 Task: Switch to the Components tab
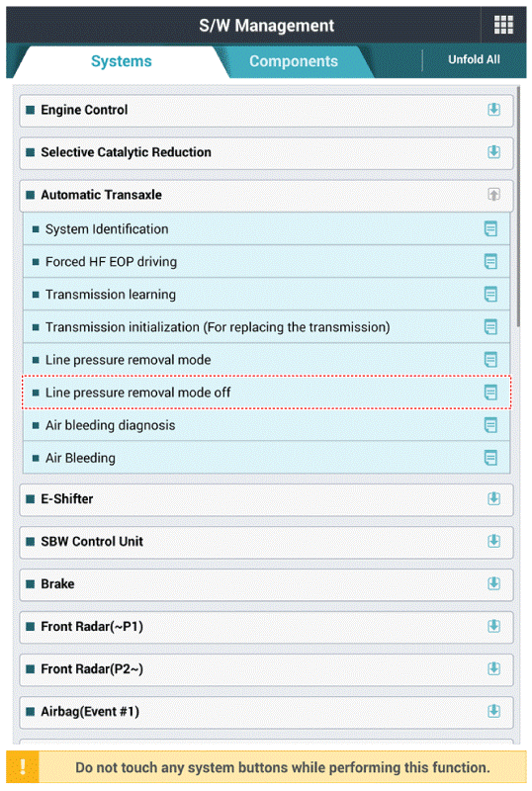pos(294,61)
